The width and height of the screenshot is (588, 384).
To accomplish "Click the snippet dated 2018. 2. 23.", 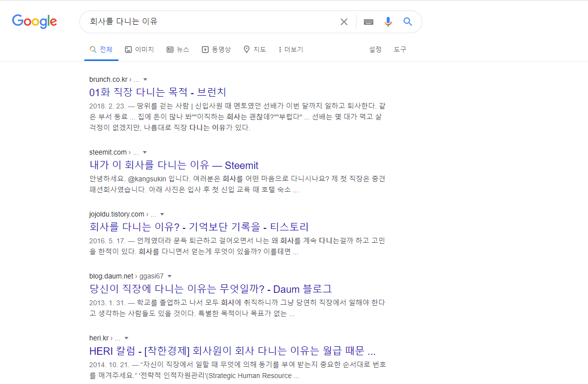I will coord(237,117).
